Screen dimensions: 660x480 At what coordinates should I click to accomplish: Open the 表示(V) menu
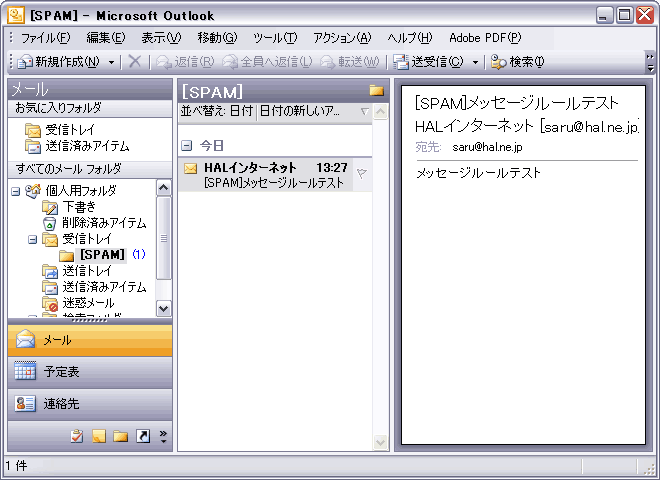(x=161, y=38)
